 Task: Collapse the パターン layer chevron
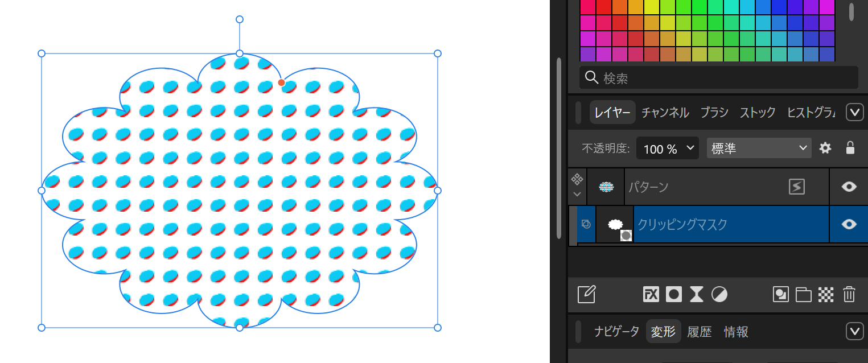(577, 194)
